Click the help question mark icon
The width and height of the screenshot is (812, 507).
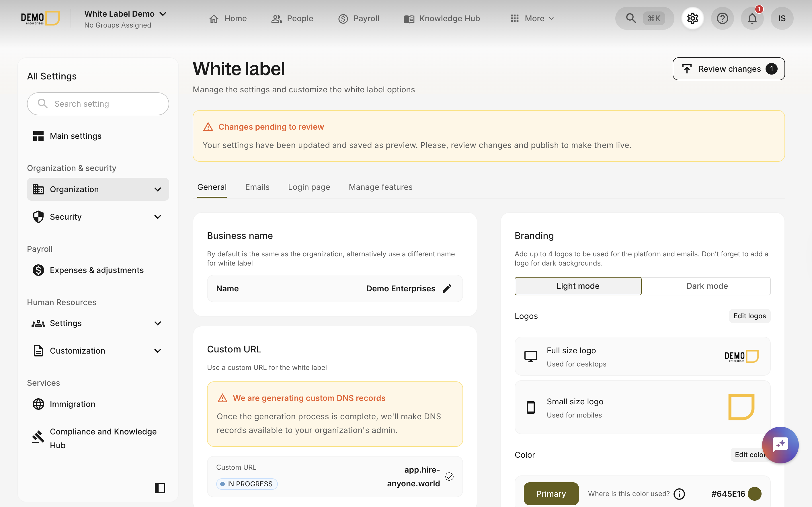[722, 18]
